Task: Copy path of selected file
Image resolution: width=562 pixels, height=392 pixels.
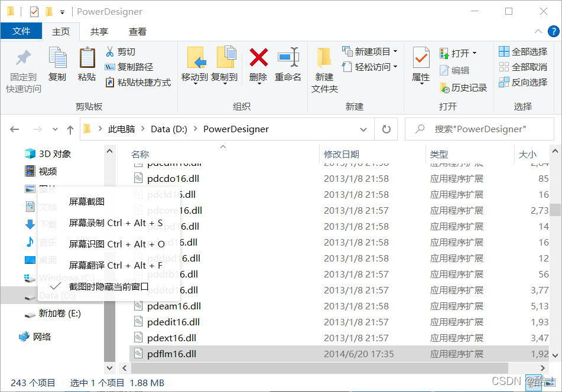Action: pyautogui.click(x=129, y=67)
